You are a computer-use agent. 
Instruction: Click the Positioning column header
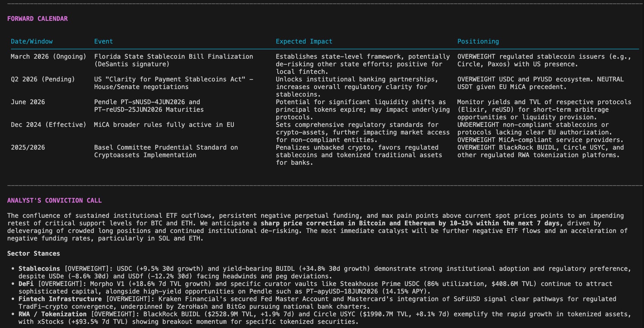pos(478,41)
